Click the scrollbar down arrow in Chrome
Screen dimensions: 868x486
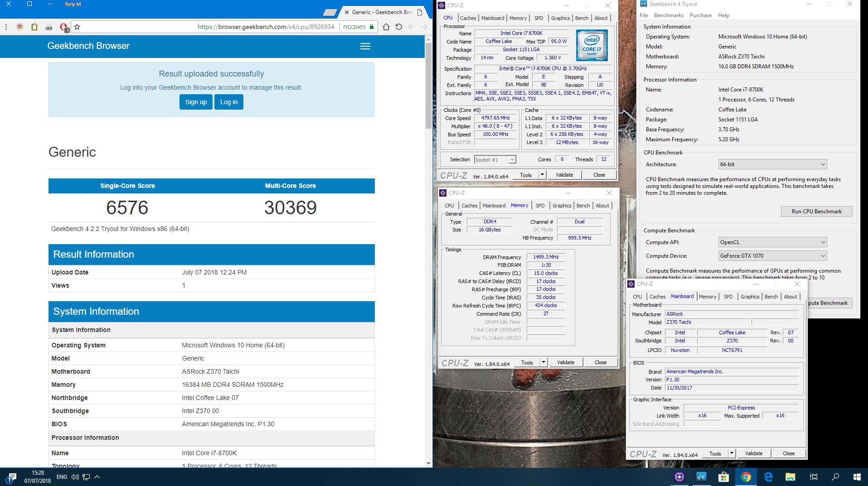[428, 463]
